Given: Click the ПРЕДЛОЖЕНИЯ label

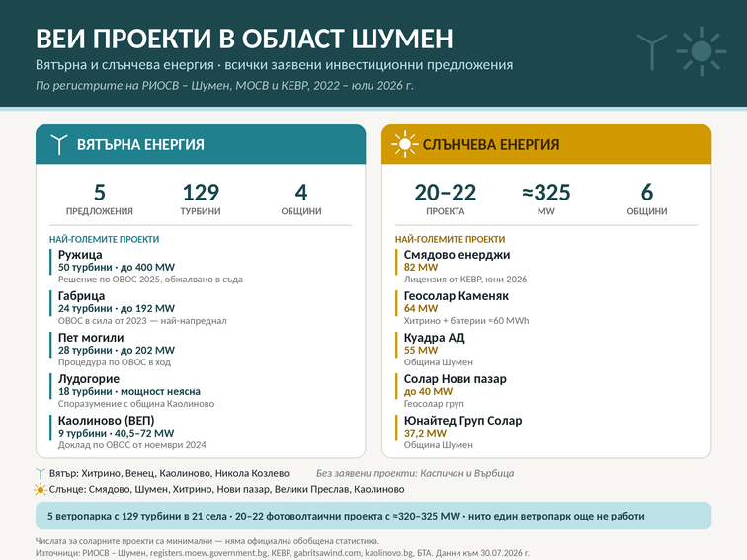Looking at the screenshot, I should [x=100, y=211].
